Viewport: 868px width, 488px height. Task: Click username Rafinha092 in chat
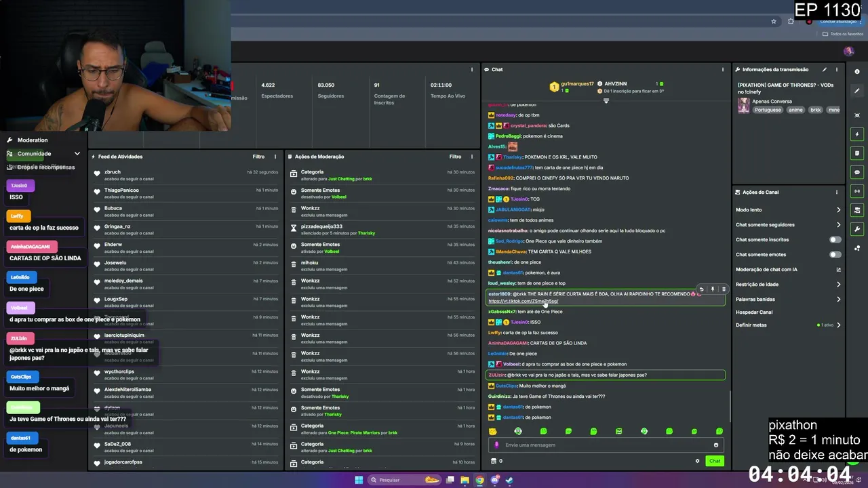(500, 178)
